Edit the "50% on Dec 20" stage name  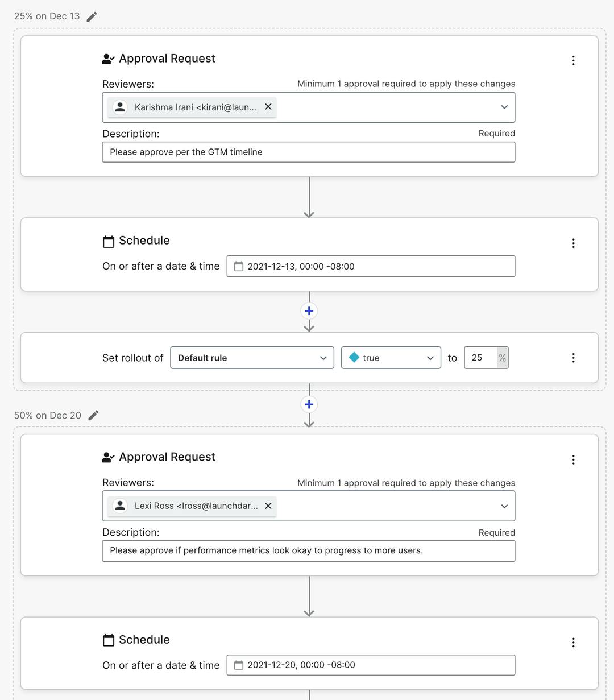click(x=94, y=415)
